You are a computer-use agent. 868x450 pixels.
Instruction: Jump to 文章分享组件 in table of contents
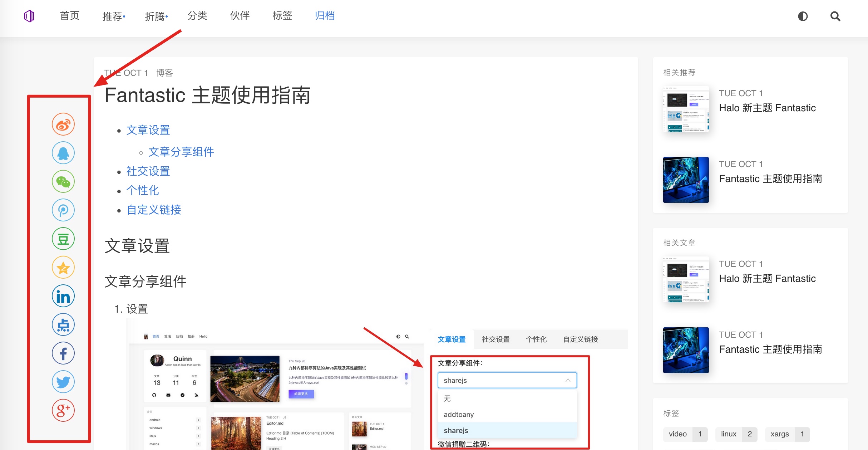[x=181, y=152]
